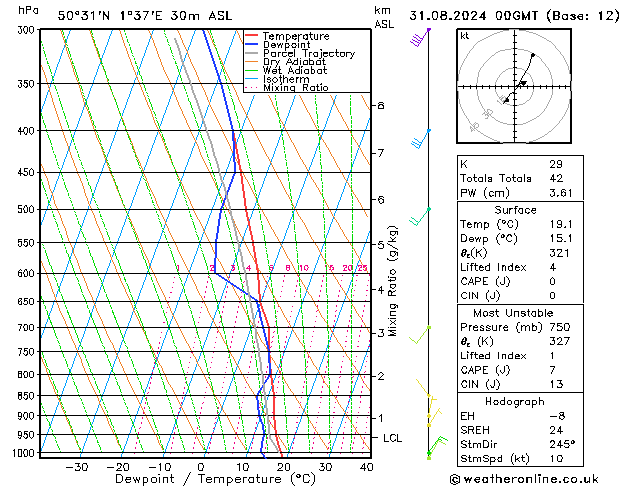Select the 'Temperature' legend label
Viewport: 629px width, 486px height.
(x=296, y=36)
